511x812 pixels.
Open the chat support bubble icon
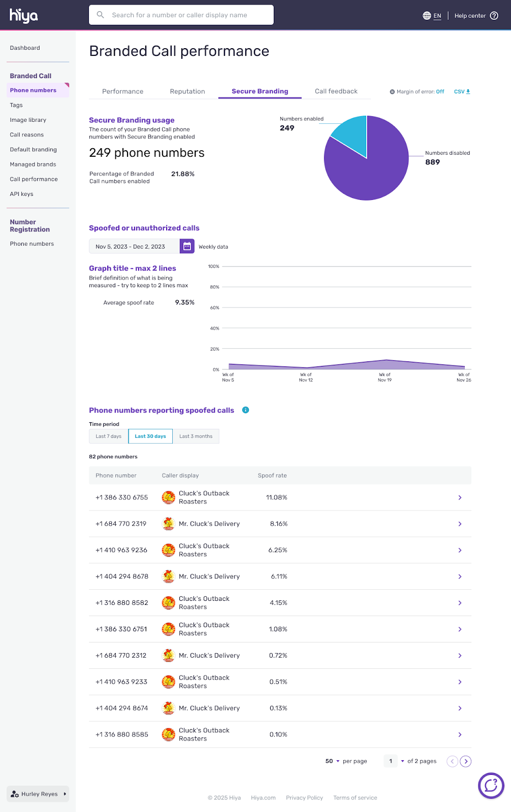point(491,786)
